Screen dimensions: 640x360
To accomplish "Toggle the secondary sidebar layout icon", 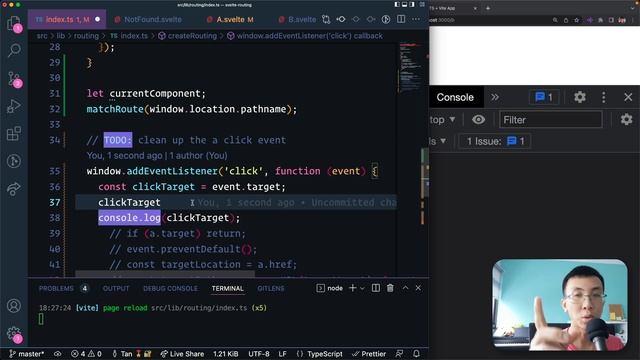I will tap(412, 4).
